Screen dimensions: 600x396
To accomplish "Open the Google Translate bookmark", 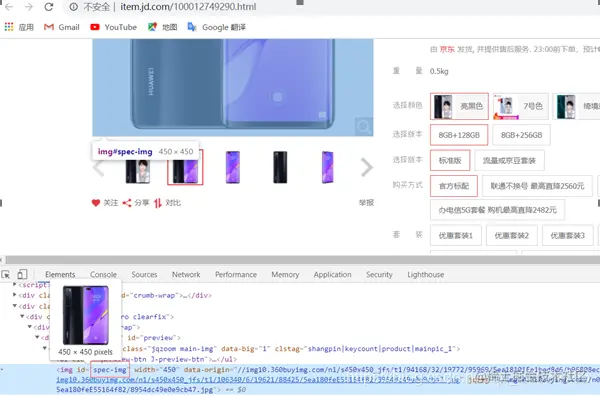I will coord(217,27).
